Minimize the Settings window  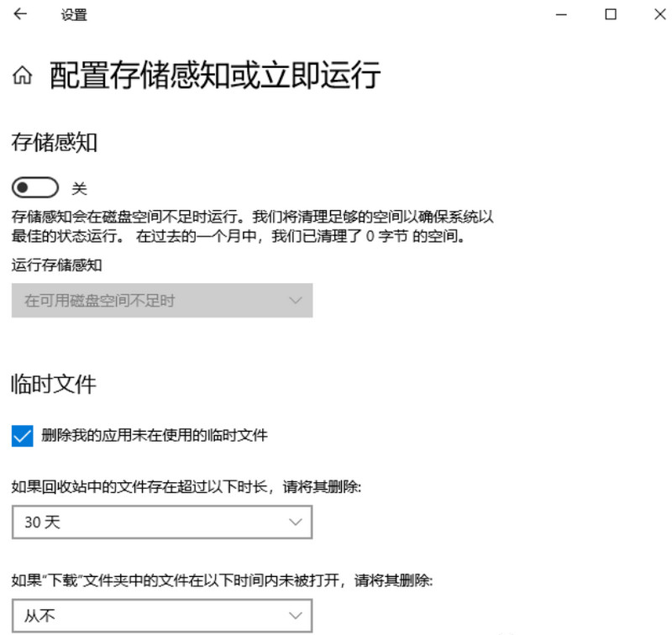[561, 14]
